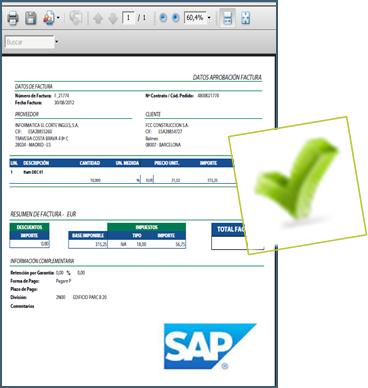This screenshot has width=368, height=388.
Task: Click the Plazo de Pago label
Action: click(x=24, y=289)
